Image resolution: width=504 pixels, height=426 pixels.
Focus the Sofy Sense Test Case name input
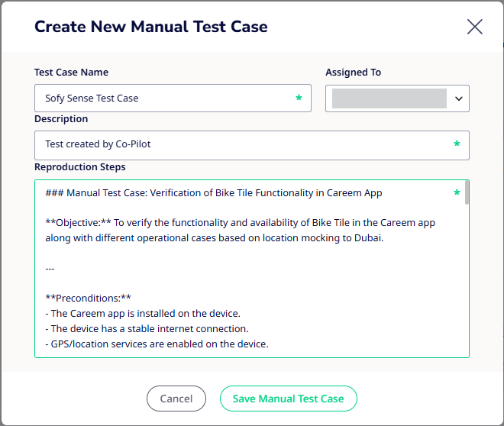tap(173, 98)
